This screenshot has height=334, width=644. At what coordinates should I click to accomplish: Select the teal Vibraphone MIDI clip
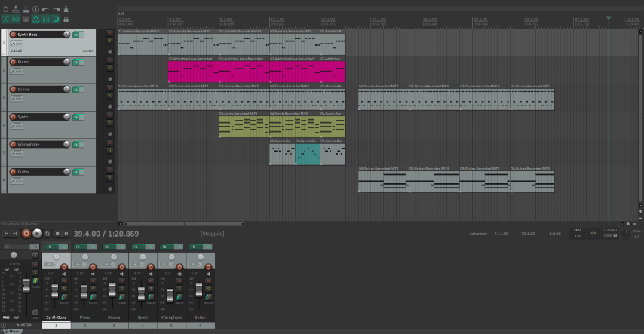click(x=307, y=154)
